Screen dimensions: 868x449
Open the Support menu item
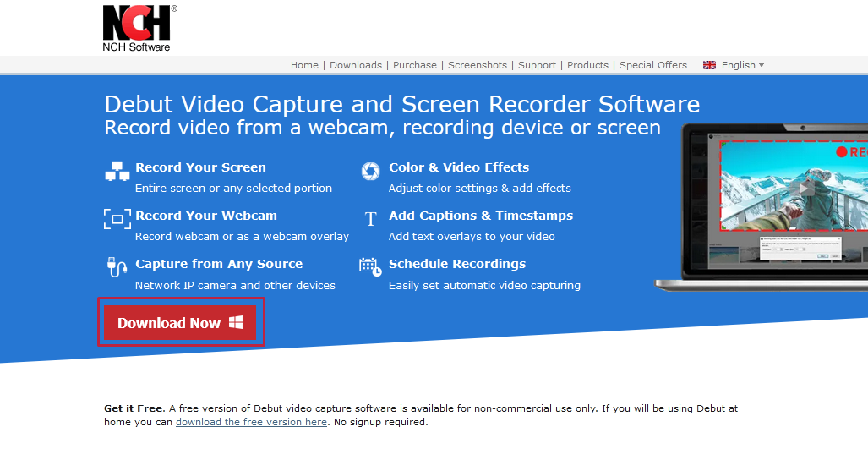[x=537, y=65]
